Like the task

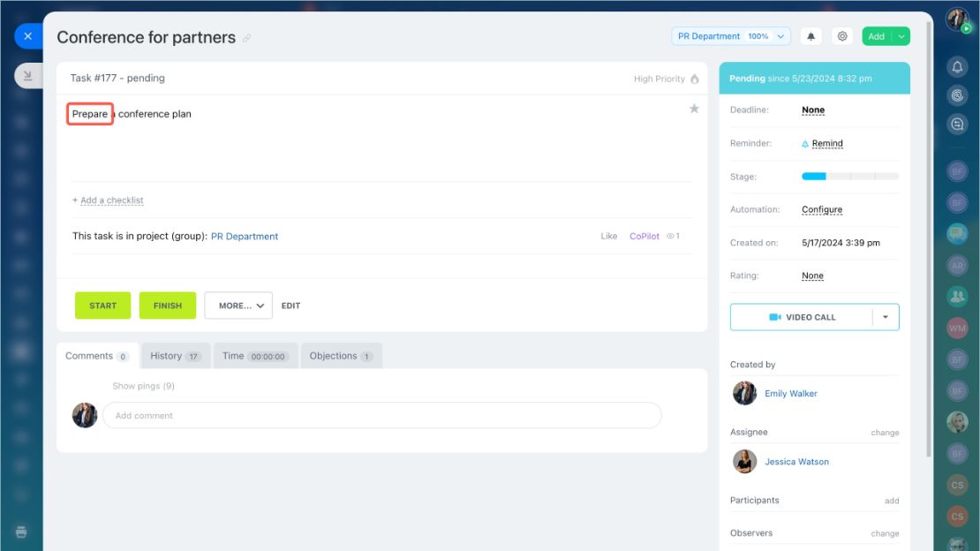609,236
